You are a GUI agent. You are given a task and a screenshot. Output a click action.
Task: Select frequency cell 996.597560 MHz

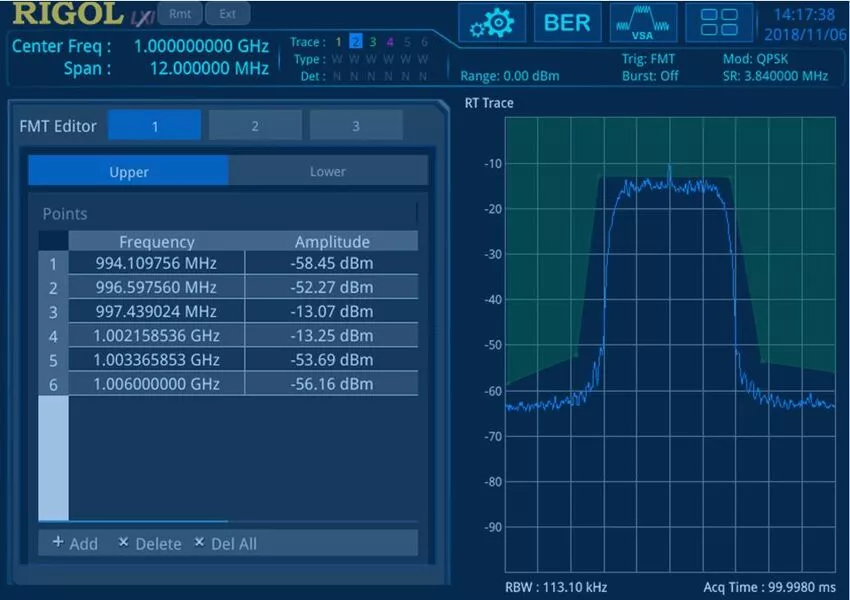156,287
